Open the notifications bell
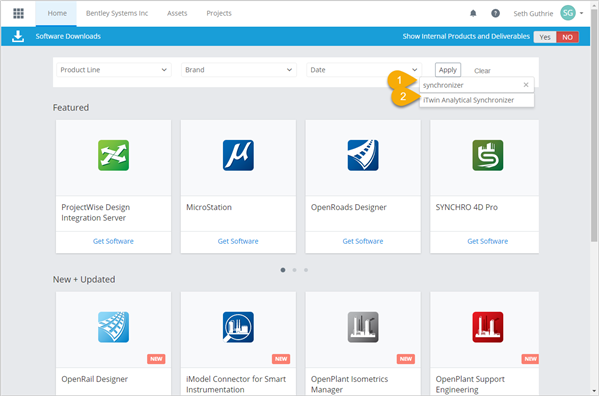599x396 pixels. 473,13
